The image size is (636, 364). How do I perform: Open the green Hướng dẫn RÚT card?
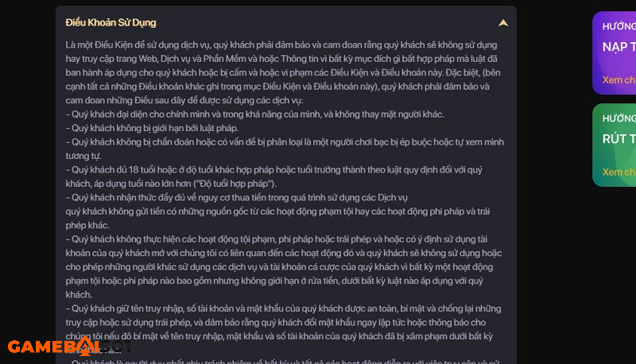(614, 145)
